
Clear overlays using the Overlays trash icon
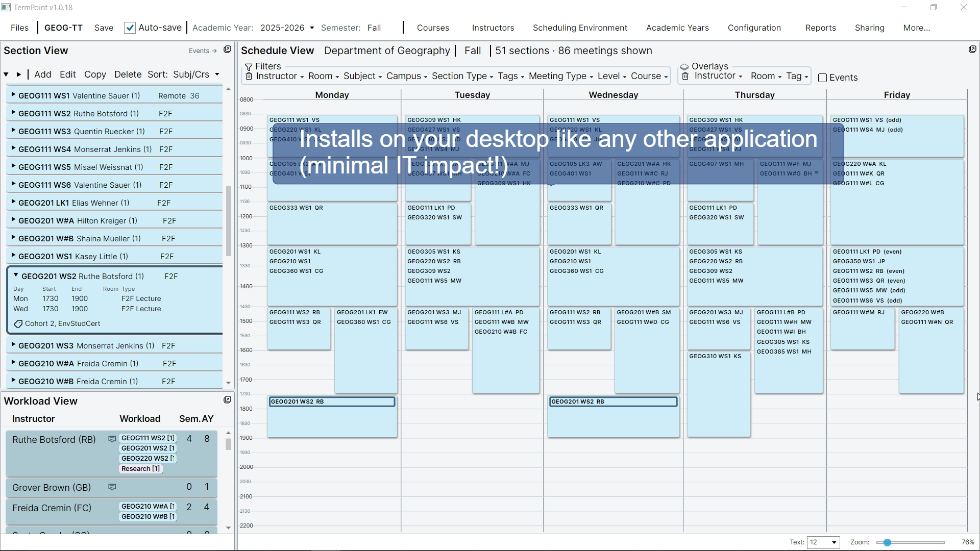click(x=685, y=77)
